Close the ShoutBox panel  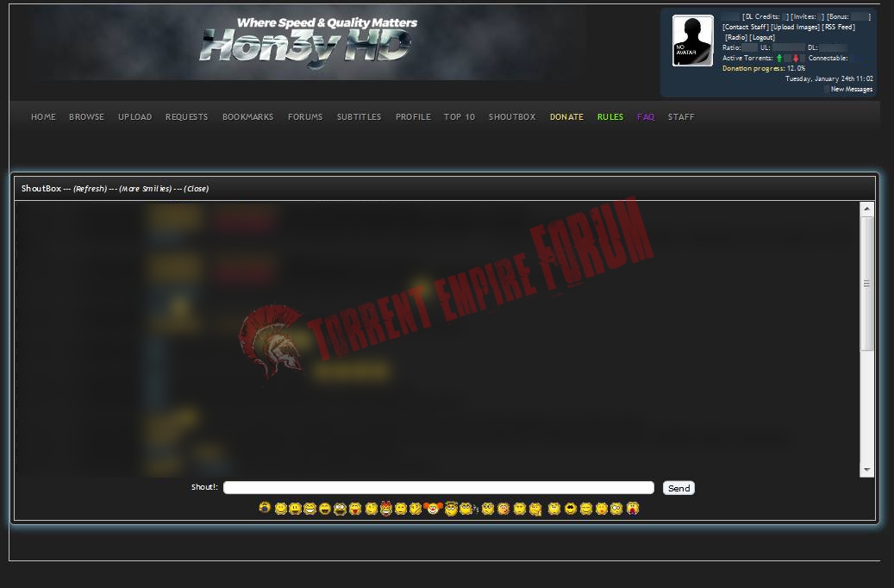[197, 189]
